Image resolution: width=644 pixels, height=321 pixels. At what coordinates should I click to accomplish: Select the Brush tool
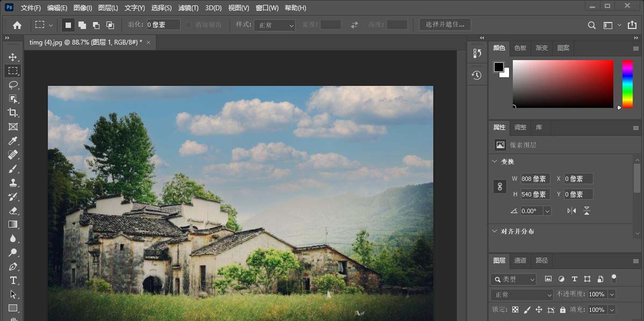click(x=13, y=169)
